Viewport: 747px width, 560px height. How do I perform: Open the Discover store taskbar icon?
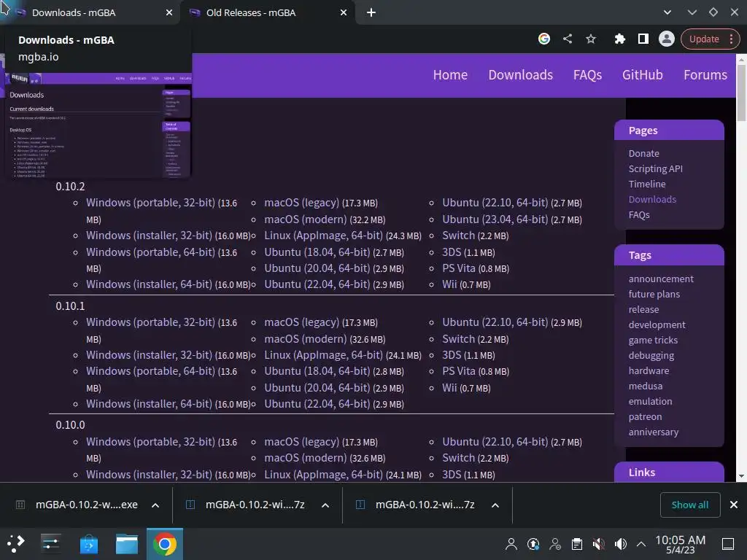coord(88,544)
